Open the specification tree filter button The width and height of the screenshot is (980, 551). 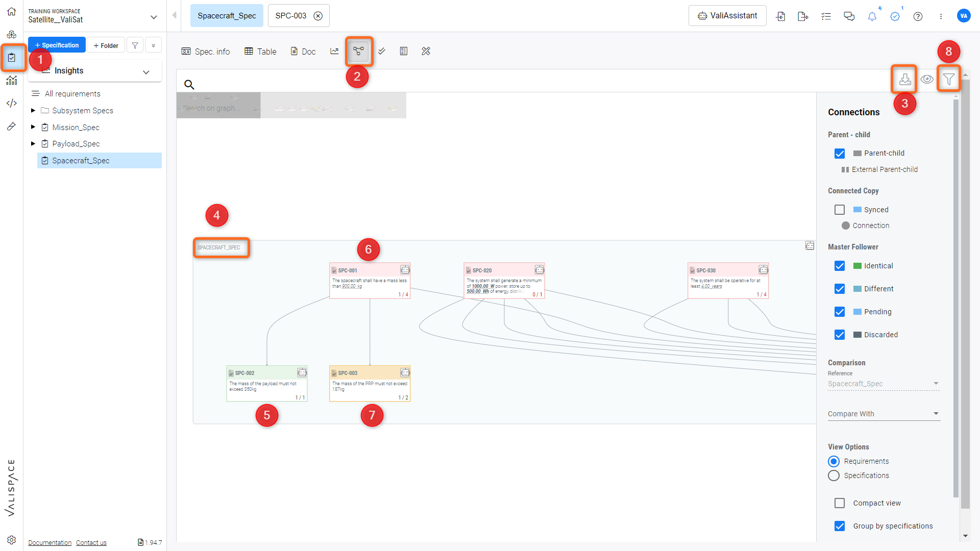coord(135,45)
